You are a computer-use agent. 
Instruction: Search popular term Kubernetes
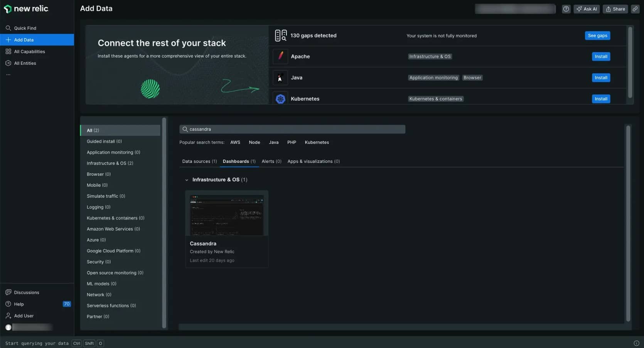click(317, 142)
